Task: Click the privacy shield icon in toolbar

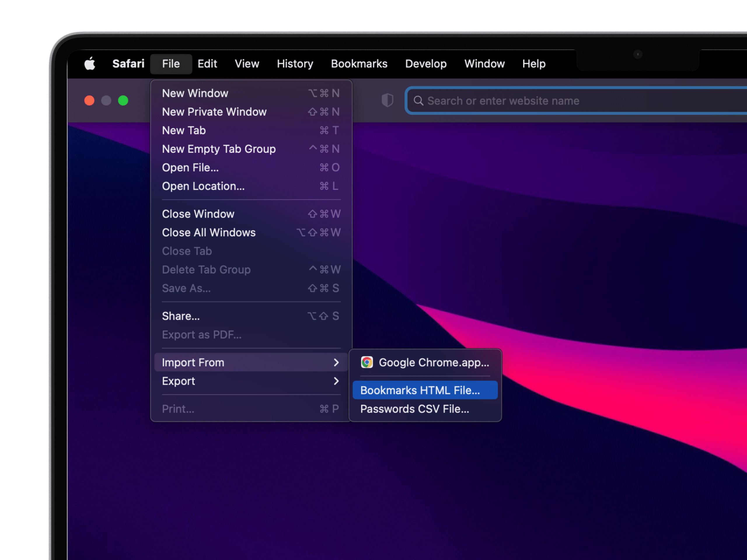Action: pos(387,100)
